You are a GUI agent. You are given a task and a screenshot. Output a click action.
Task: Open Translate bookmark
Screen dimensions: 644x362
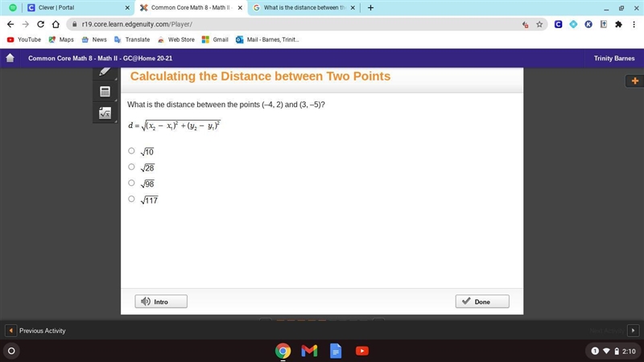pos(132,39)
